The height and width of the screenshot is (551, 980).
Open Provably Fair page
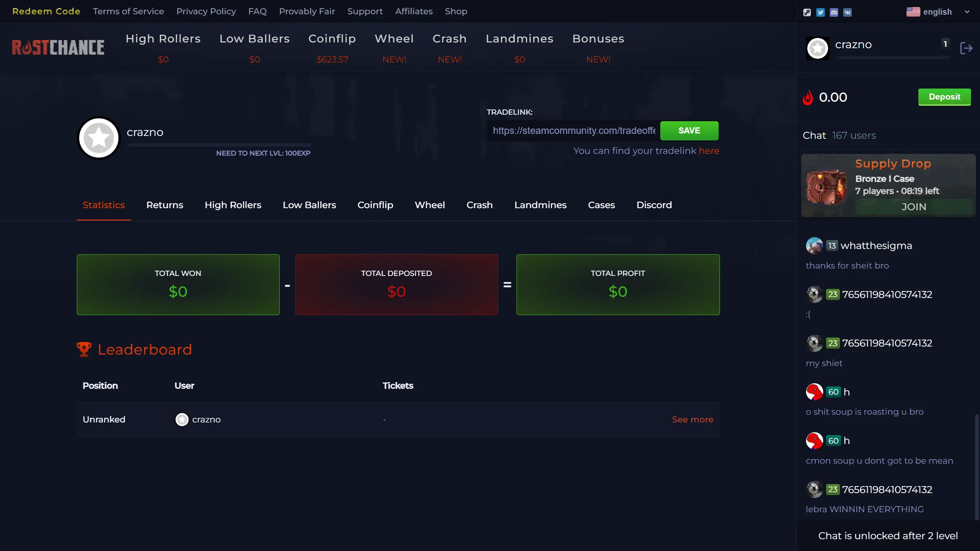(307, 11)
